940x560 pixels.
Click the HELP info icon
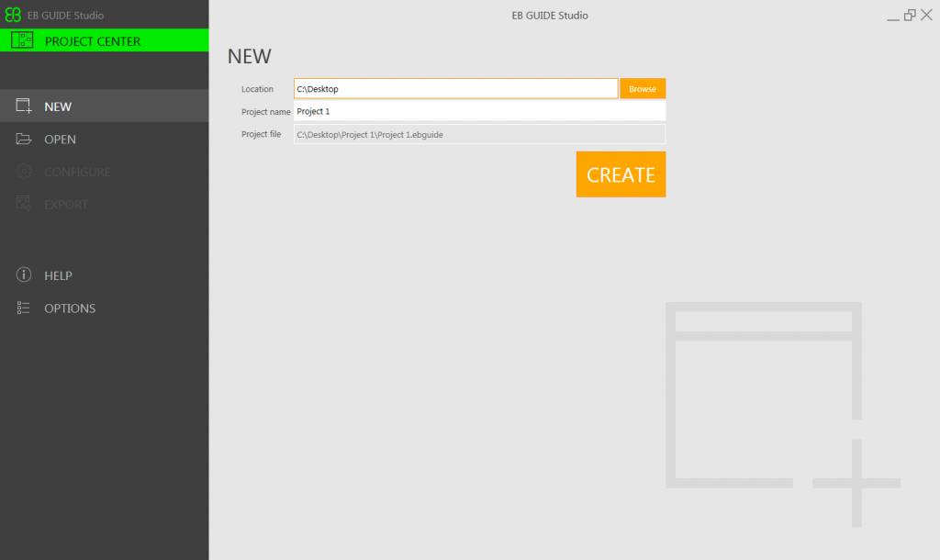[23, 274]
